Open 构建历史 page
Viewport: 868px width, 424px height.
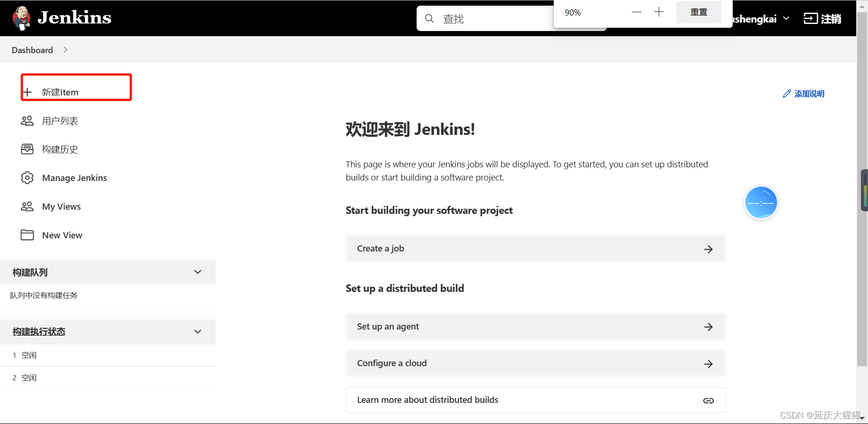tap(60, 149)
